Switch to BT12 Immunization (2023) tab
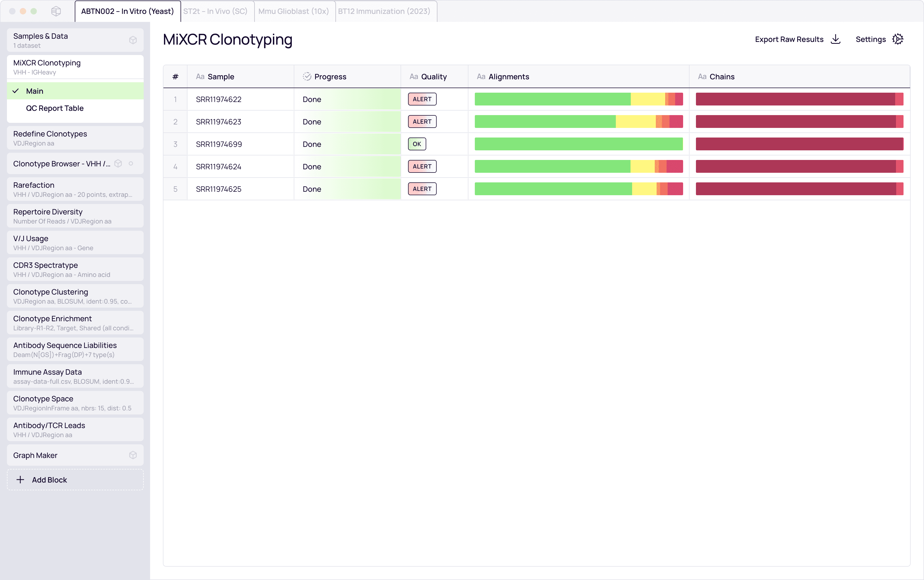Screen dimensions: 924x580 384,11
